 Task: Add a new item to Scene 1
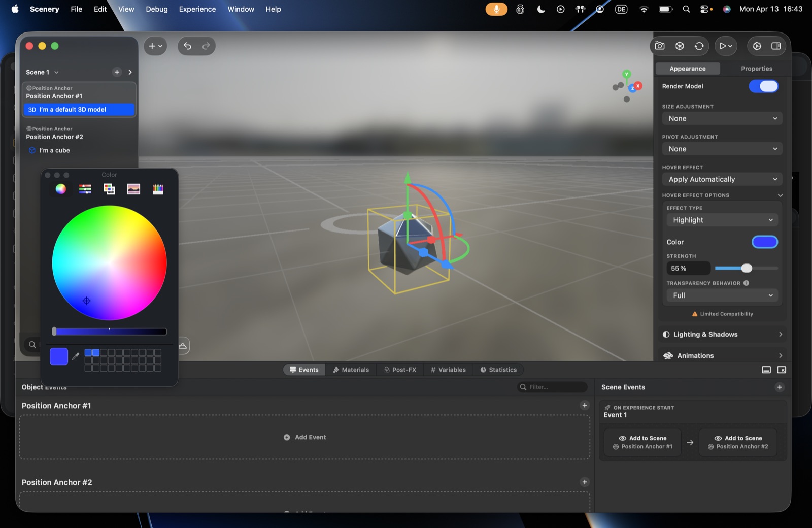[117, 72]
